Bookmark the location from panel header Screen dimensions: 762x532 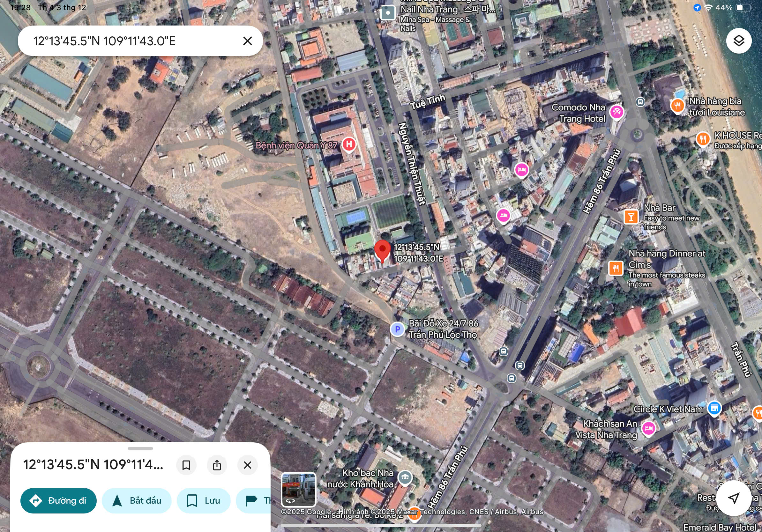pyautogui.click(x=186, y=465)
